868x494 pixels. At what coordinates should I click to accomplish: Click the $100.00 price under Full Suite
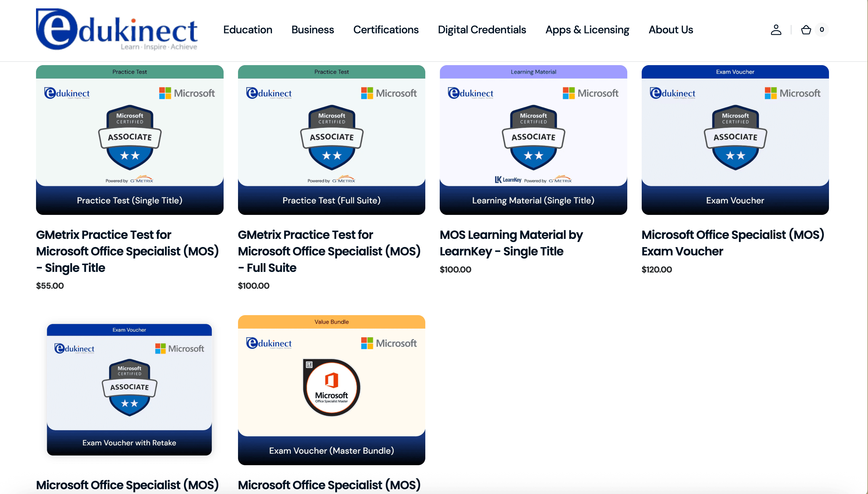[x=254, y=286]
